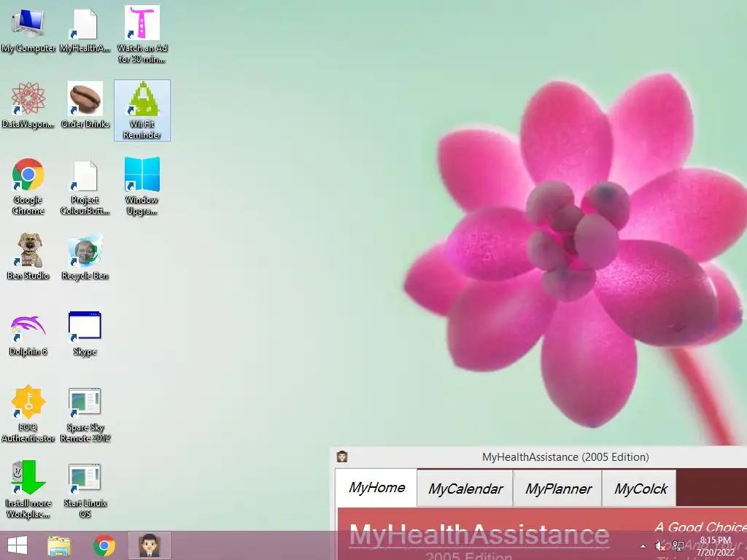Click the MyHealthAssistance (2005 Edition) title bar

565,457
